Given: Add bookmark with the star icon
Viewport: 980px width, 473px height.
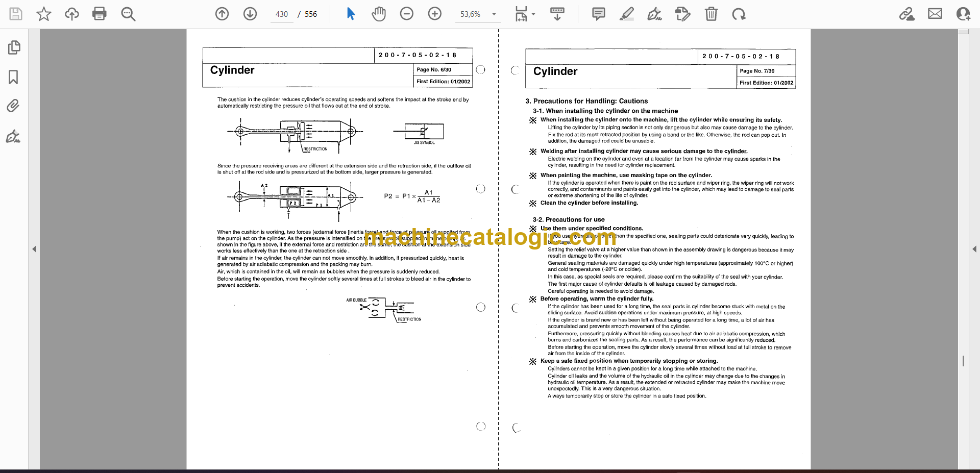Looking at the screenshot, I should click(44, 14).
